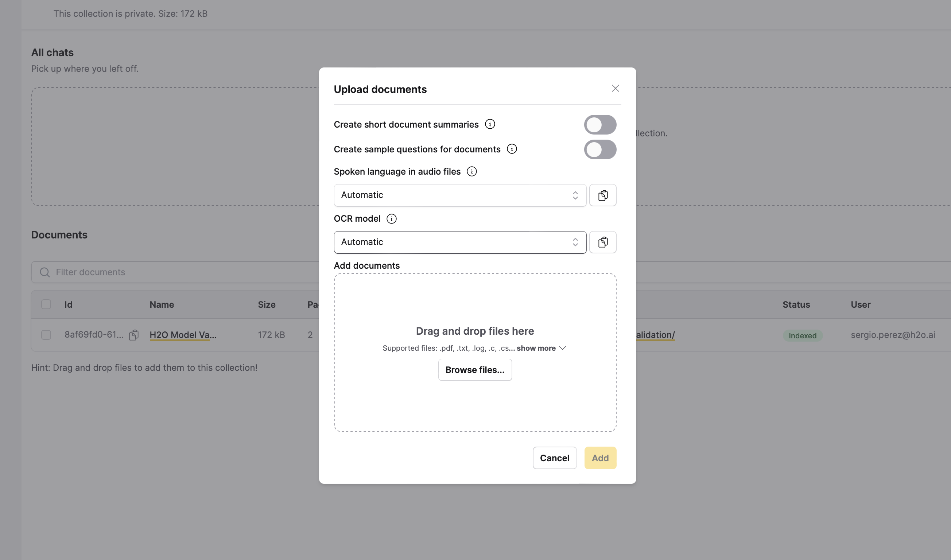Viewport: 951px width, 560px height.
Task: Click the document copy icon next to H2O Model Va...
Action: 134,335
